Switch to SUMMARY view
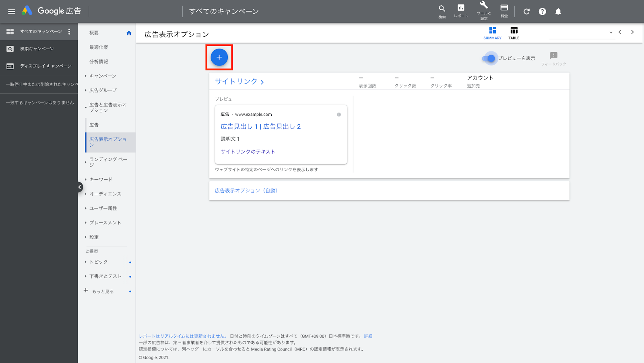Viewport: 644px width, 363px height. point(492,33)
